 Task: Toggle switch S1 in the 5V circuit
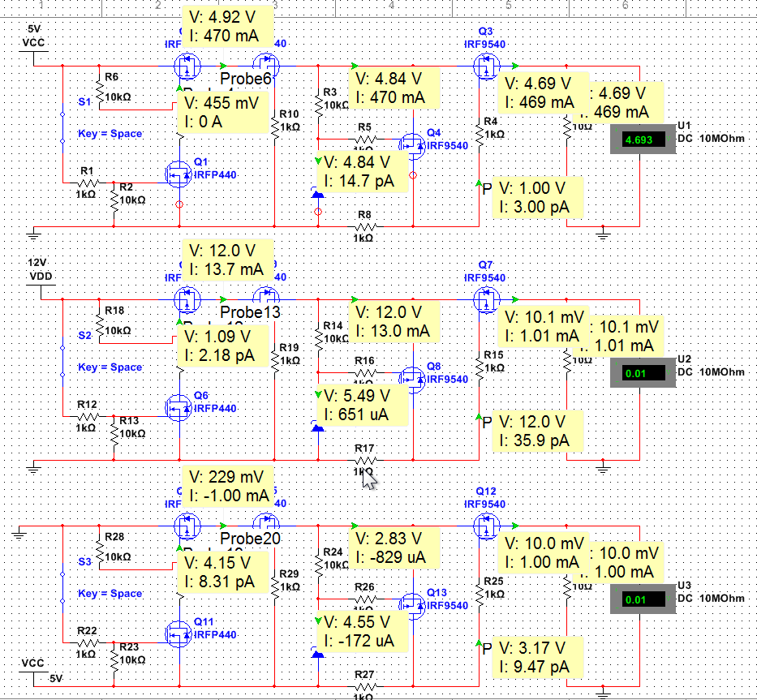(x=62, y=127)
